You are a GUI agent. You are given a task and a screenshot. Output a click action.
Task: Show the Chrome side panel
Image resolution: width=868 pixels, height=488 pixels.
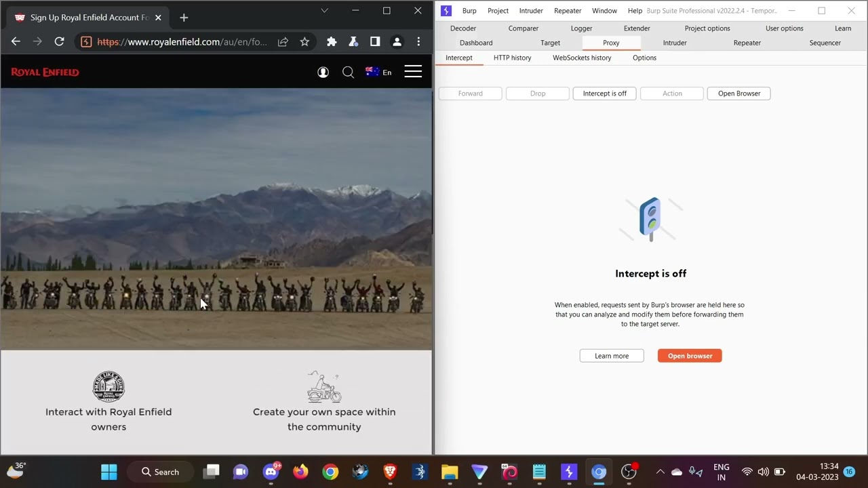tap(375, 42)
